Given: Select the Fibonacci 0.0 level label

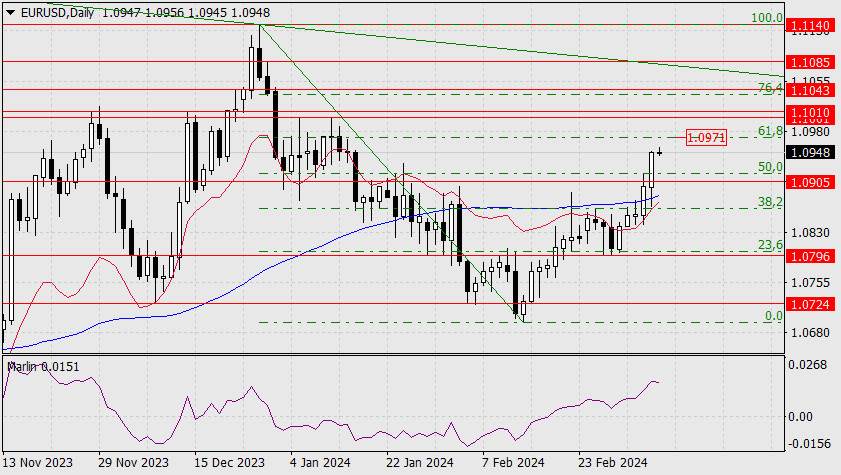Looking at the screenshot, I should tap(773, 316).
